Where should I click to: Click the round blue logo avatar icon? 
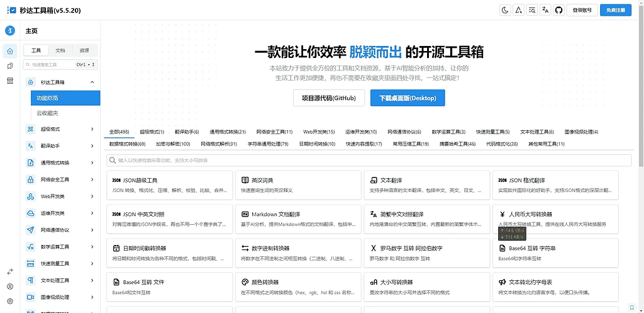point(10,30)
